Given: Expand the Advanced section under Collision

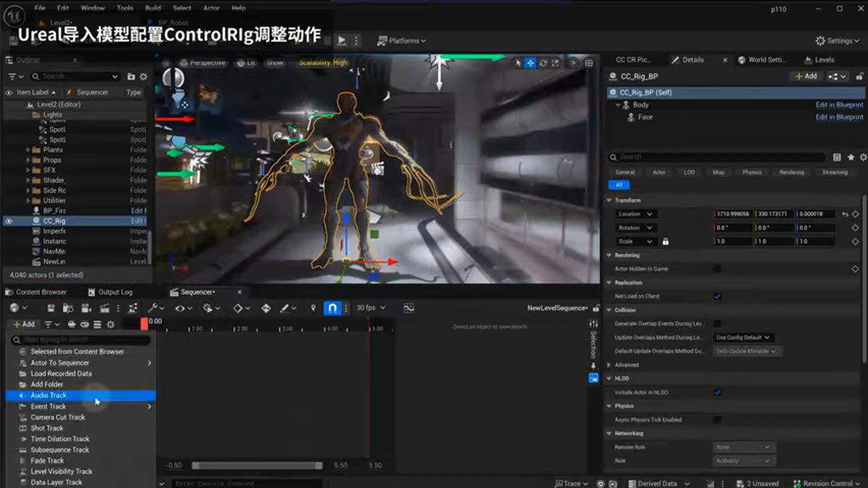Looking at the screenshot, I should [x=609, y=365].
